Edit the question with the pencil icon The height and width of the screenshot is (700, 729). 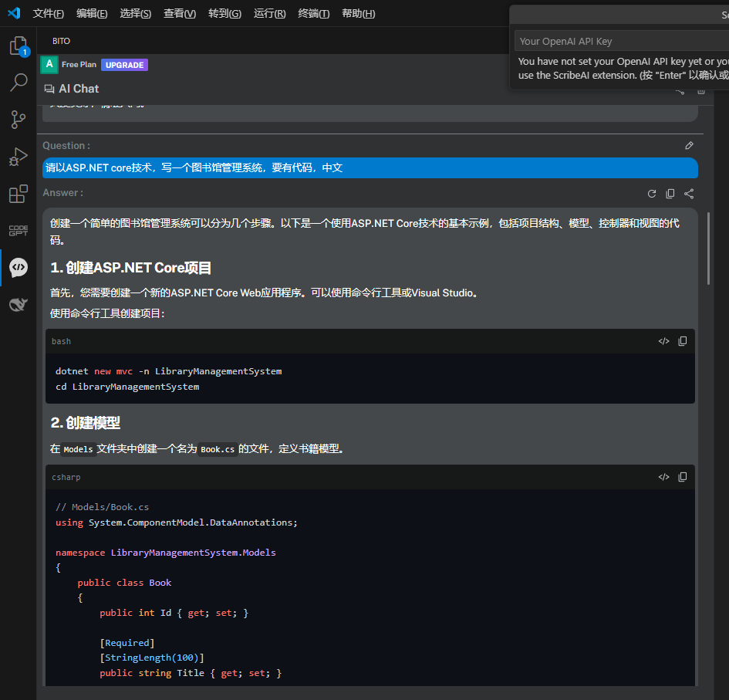(689, 146)
